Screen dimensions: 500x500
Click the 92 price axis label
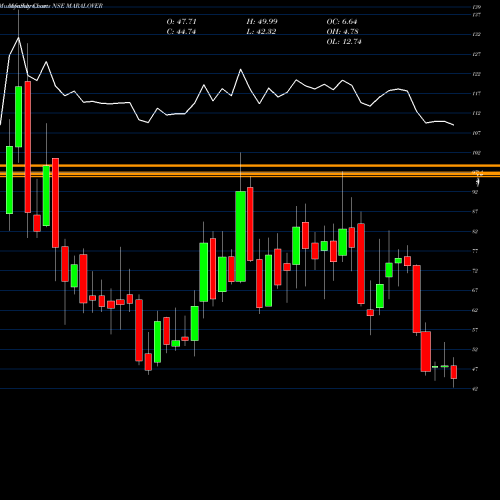point(476,192)
